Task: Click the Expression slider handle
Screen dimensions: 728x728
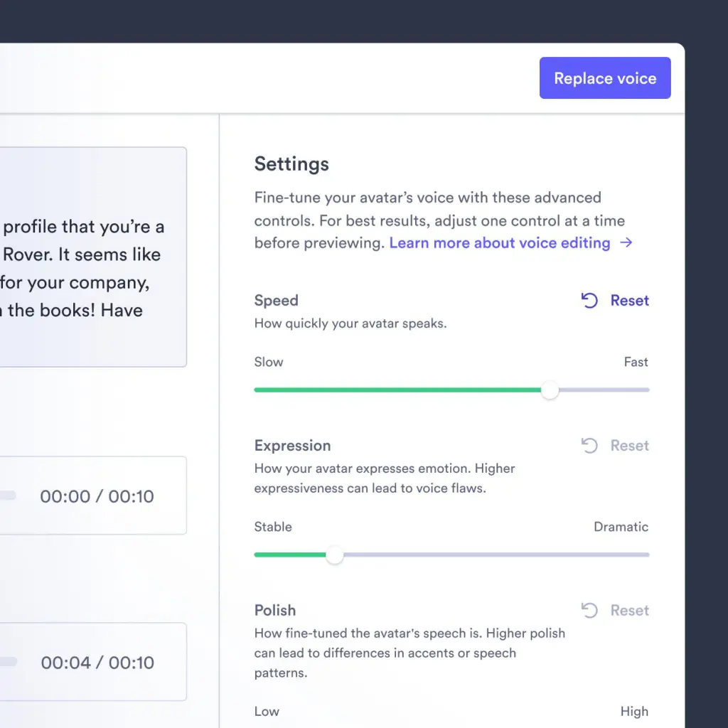Action: [335, 555]
